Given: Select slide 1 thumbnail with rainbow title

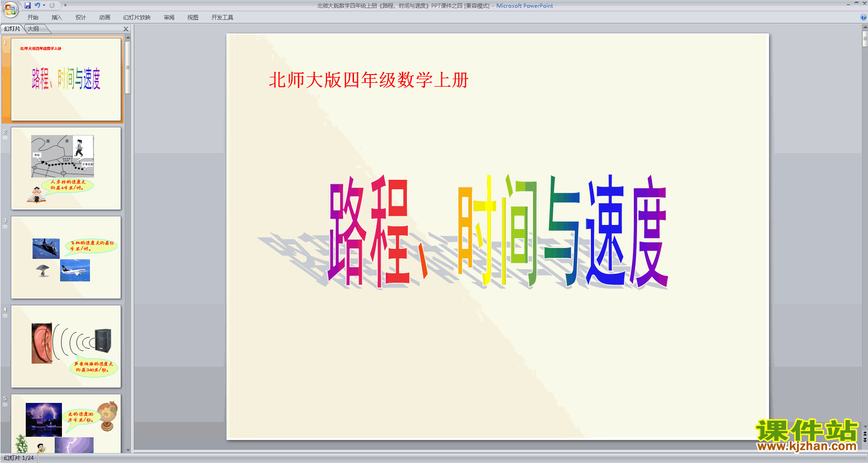Looking at the screenshot, I should click(66, 80).
